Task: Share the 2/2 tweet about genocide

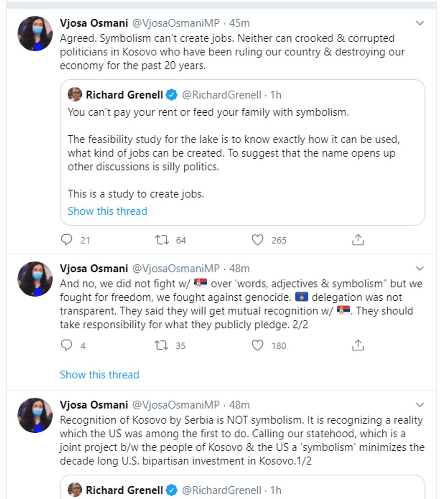Action: click(358, 345)
